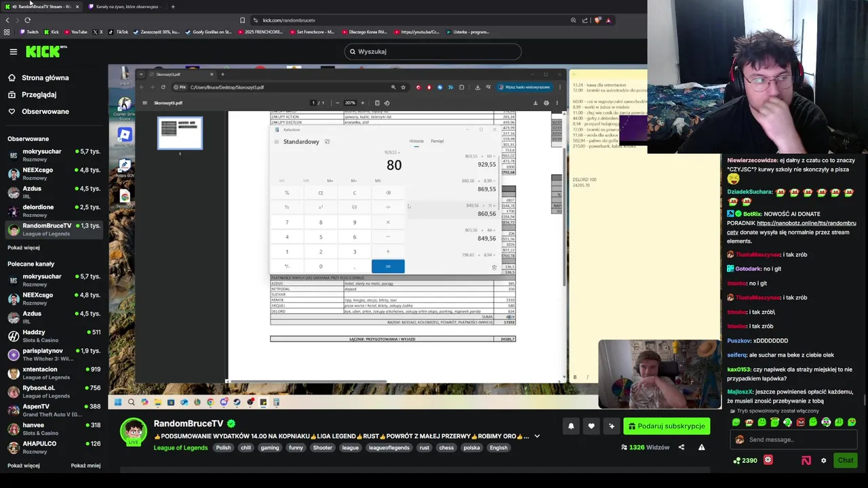The width and height of the screenshot is (868, 488).
Task: Open parisplatynov recommended channel
Action: 53,354
